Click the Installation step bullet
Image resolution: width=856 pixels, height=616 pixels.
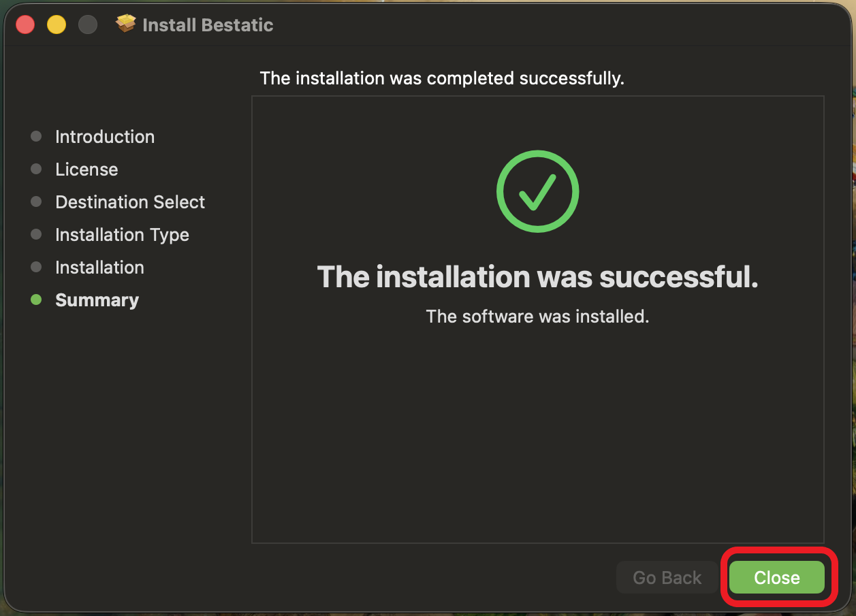[36, 267]
